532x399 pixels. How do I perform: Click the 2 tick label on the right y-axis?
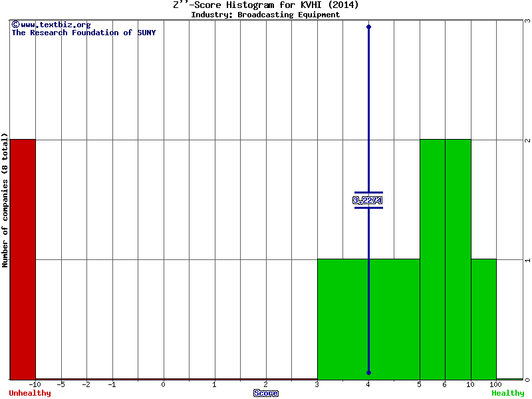click(527, 140)
